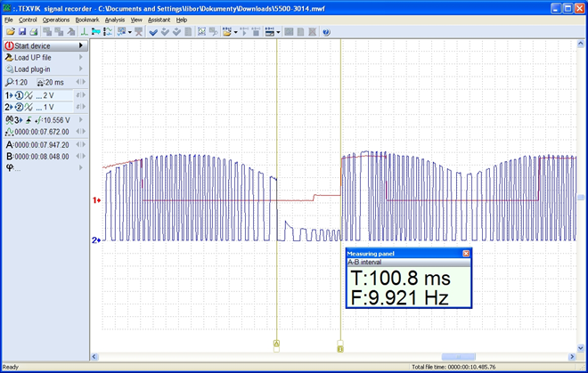This screenshot has width=588, height=373.
Task: Click stepper arrows on the 1:20 zoom row
Action: (x=80, y=82)
